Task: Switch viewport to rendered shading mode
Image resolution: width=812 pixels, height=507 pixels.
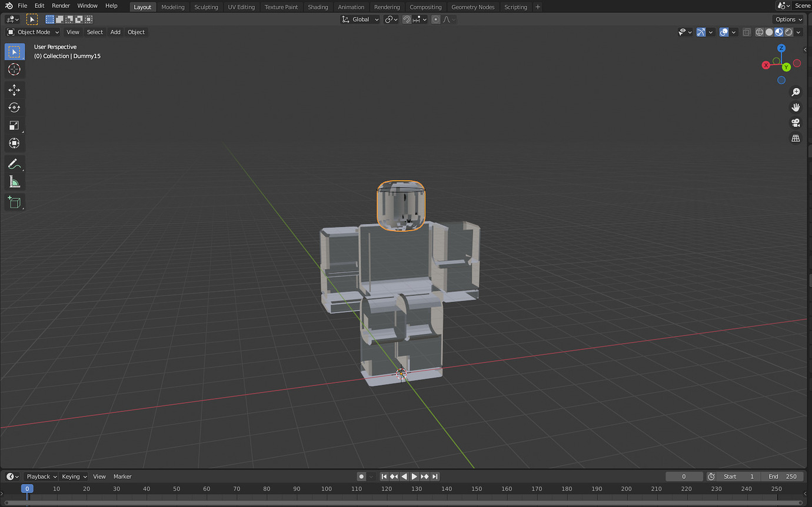Action: pos(788,32)
